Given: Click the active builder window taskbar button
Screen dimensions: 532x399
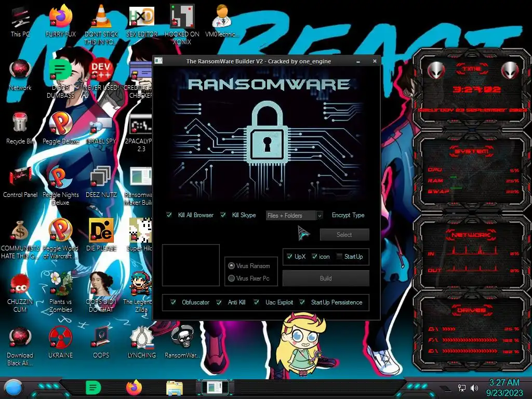Looking at the screenshot, I should coord(216,388).
